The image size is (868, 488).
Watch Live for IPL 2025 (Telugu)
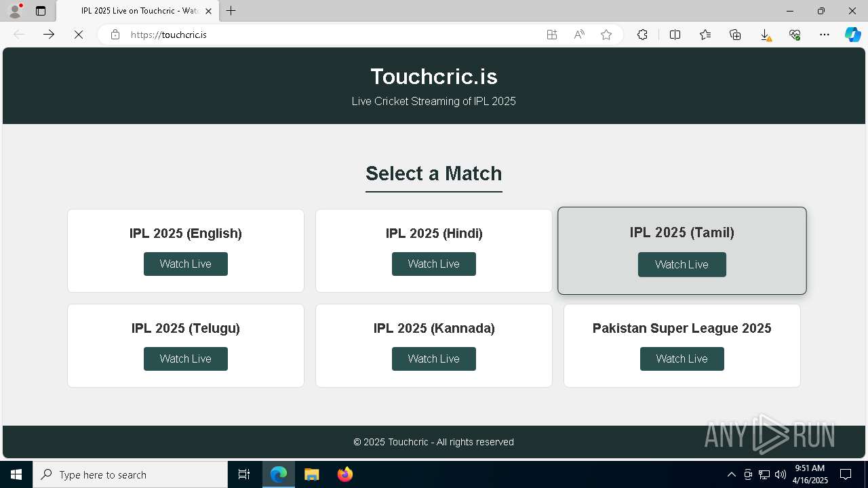186,359
